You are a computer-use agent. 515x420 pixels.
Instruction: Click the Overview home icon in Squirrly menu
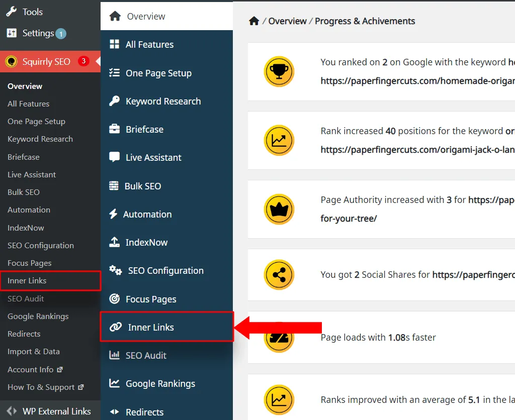click(115, 16)
